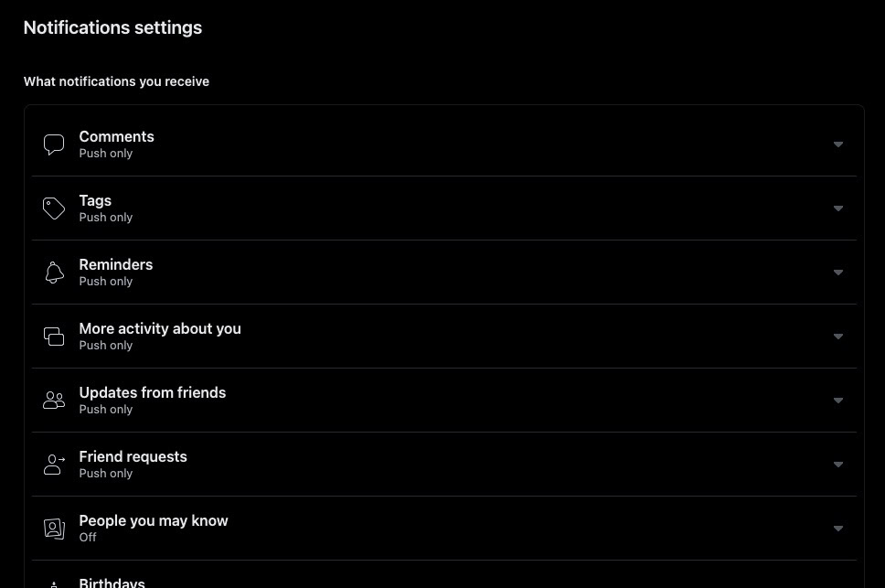Click the Notifications settings heading
885x588 pixels.
tap(112, 27)
